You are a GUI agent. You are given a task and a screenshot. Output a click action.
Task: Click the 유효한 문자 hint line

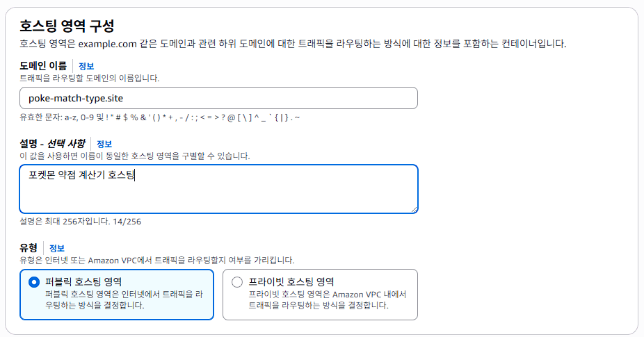(160, 118)
